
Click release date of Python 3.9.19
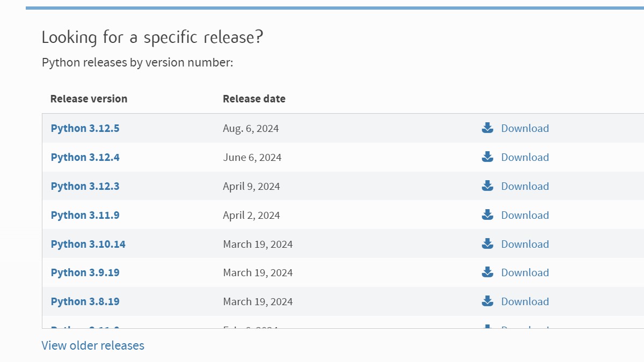[x=258, y=272]
